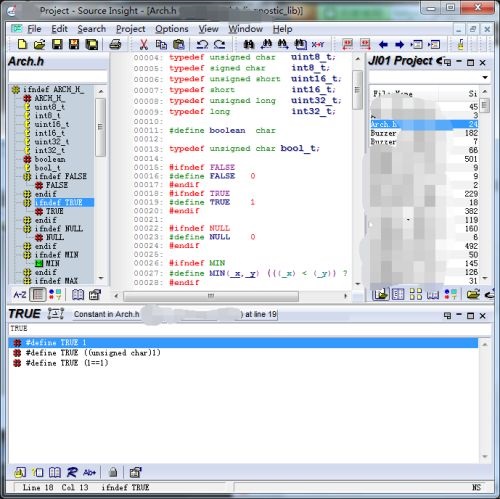Click the Cut scissors icon
500x499 pixels.
pyautogui.click(x=143, y=44)
